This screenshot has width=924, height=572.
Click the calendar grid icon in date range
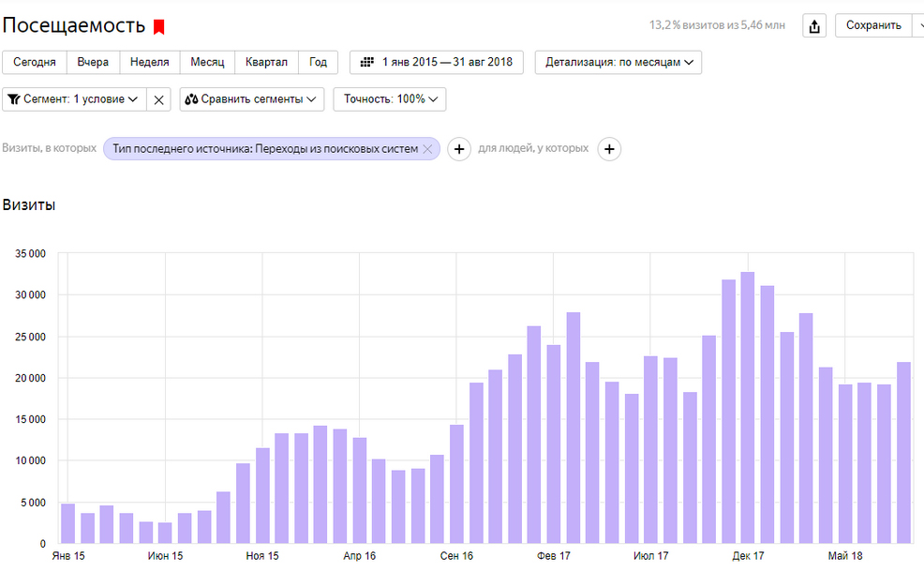pyautogui.click(x=367, y=62)
